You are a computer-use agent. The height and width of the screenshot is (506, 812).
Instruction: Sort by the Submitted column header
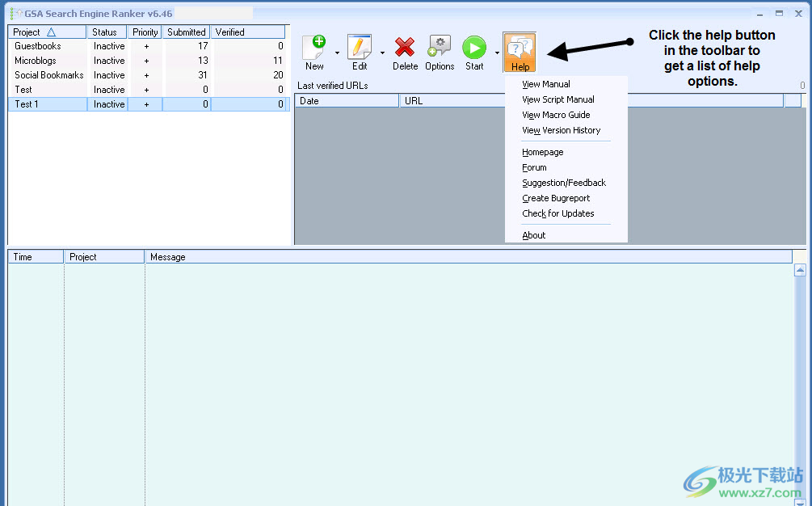pos(186,32)
